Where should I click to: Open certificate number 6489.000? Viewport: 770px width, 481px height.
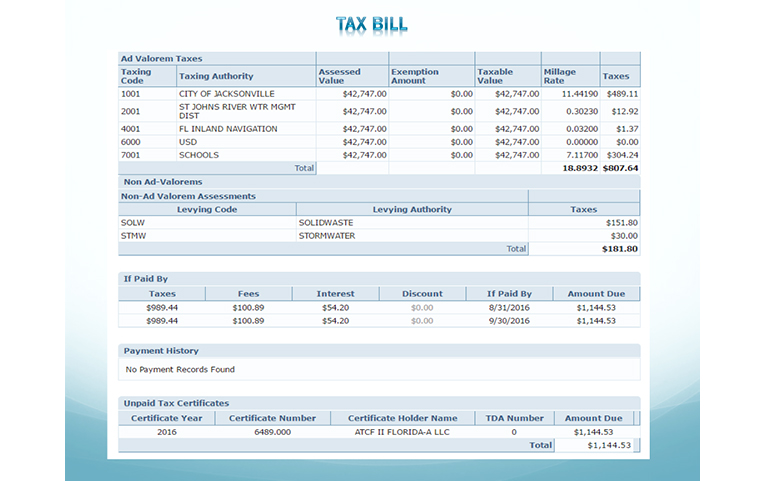272,431
